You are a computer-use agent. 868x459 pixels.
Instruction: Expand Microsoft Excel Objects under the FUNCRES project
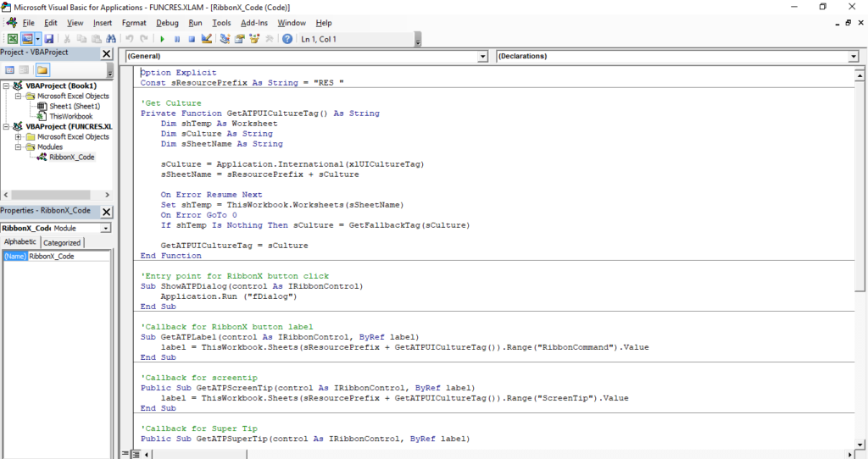point(19,136)
